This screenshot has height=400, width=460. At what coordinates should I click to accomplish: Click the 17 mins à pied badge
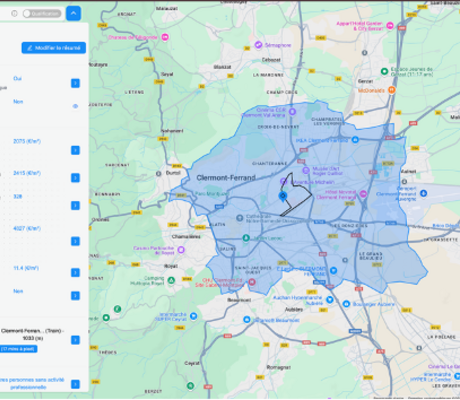click(19, 349)
